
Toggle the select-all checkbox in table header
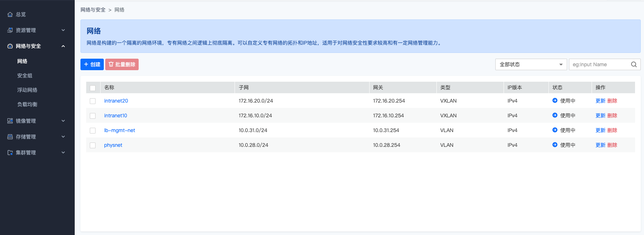tap(93, 88)
